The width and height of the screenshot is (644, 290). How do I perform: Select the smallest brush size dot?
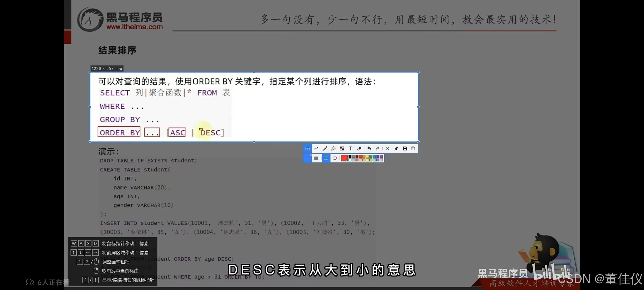tap(307, 158)
